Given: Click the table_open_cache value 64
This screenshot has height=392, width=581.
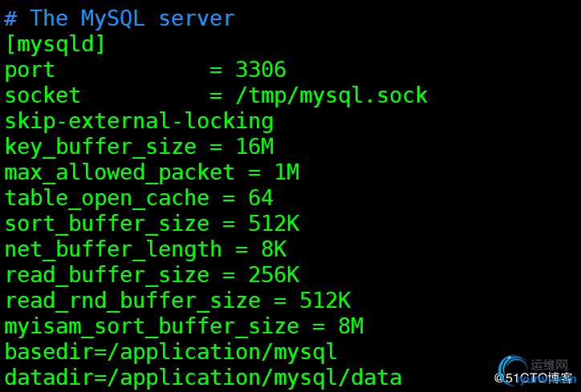Looking at the screenshot, I should click(x=260, y=198).
